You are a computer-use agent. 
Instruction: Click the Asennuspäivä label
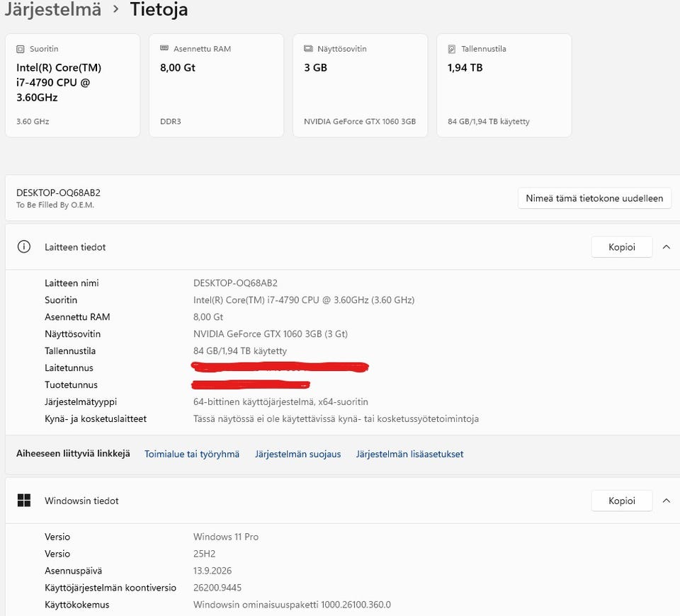point(73,571)
